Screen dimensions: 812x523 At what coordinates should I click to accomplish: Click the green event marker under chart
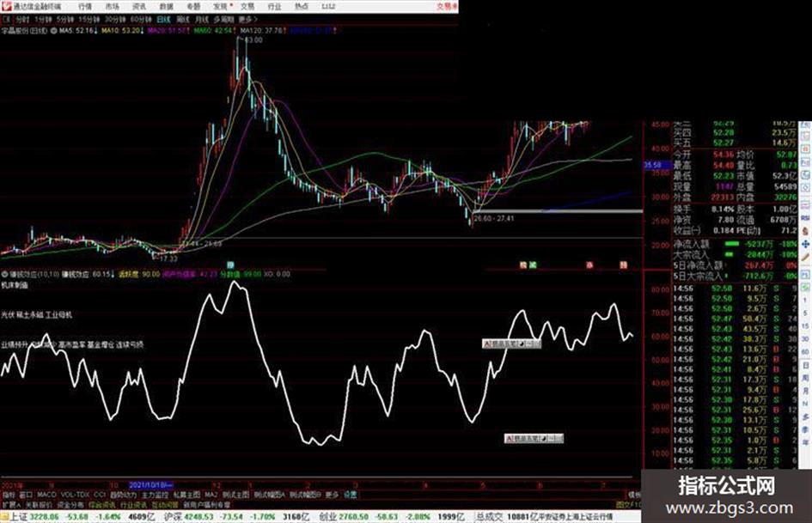[x=533, y=265]
